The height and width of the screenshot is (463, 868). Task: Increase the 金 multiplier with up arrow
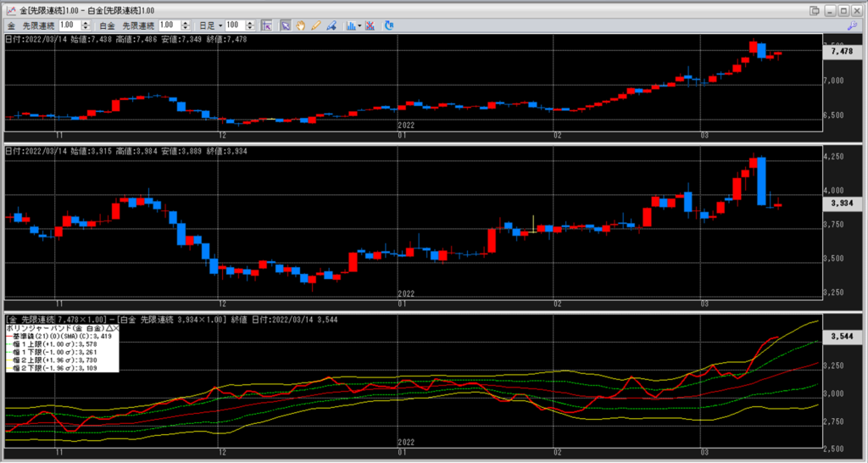point(85,23)
